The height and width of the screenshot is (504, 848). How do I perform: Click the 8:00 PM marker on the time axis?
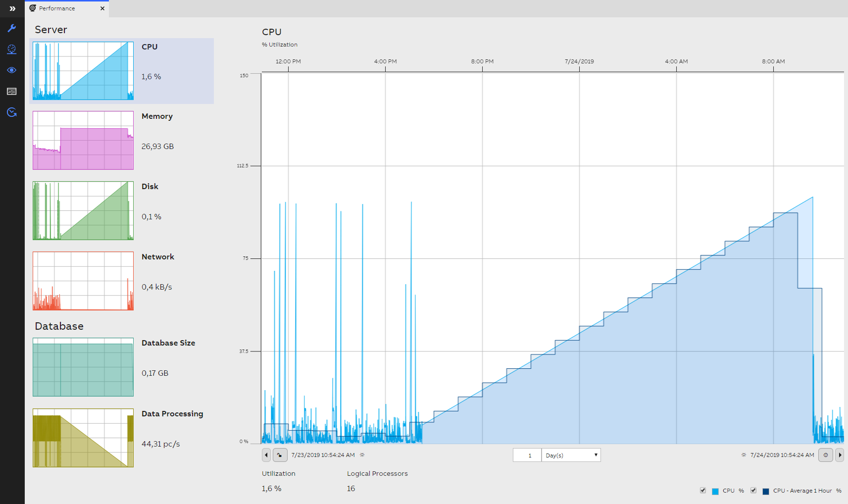[482, 61]
